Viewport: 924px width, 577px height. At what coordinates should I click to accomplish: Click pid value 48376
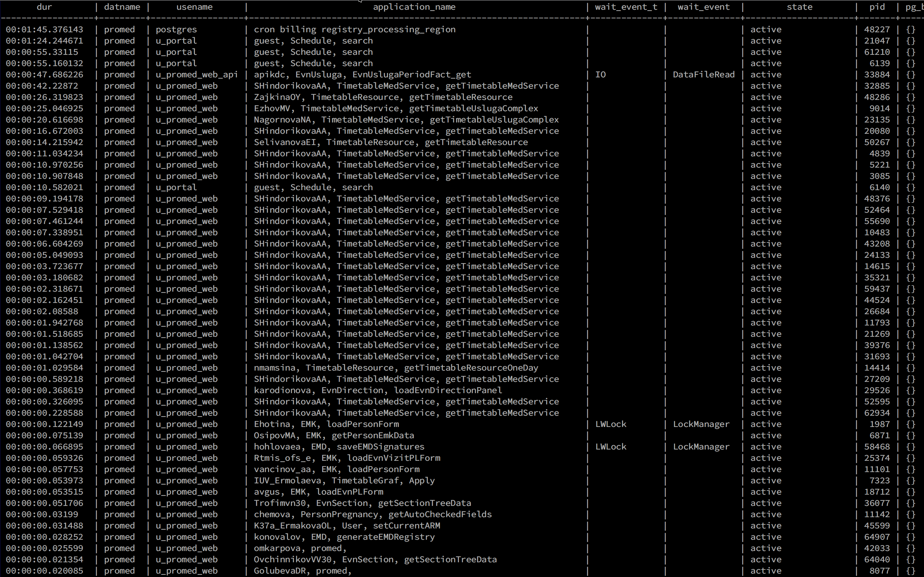[x=877, y=199]
